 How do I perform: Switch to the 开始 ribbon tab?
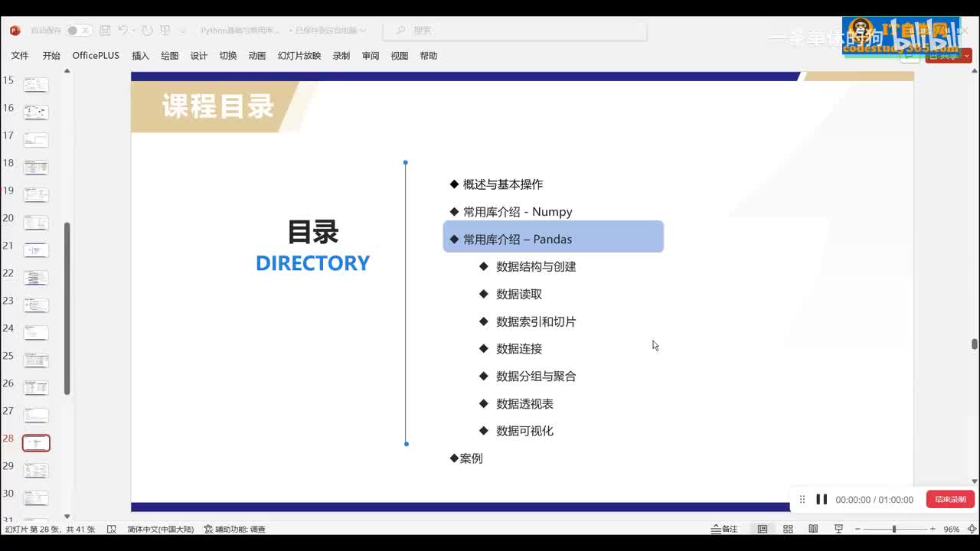(51, 56)
